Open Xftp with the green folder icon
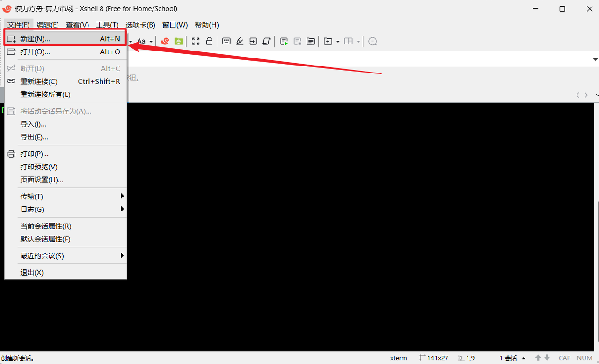The image size is (599, 364). pos(178,41)
